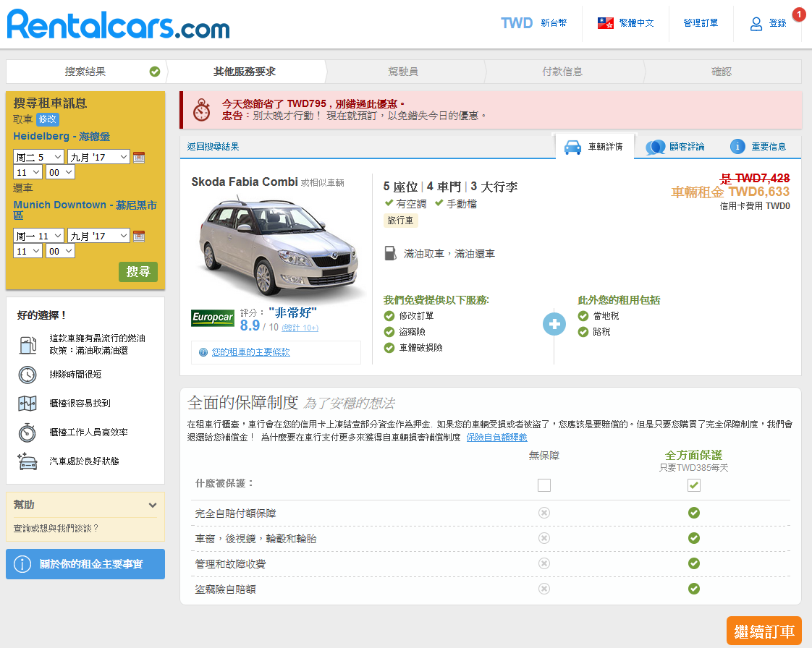The image size is (812, 648).
Task: Open 關於你的租金主要事實 info button
Action: tap(85, 564)
